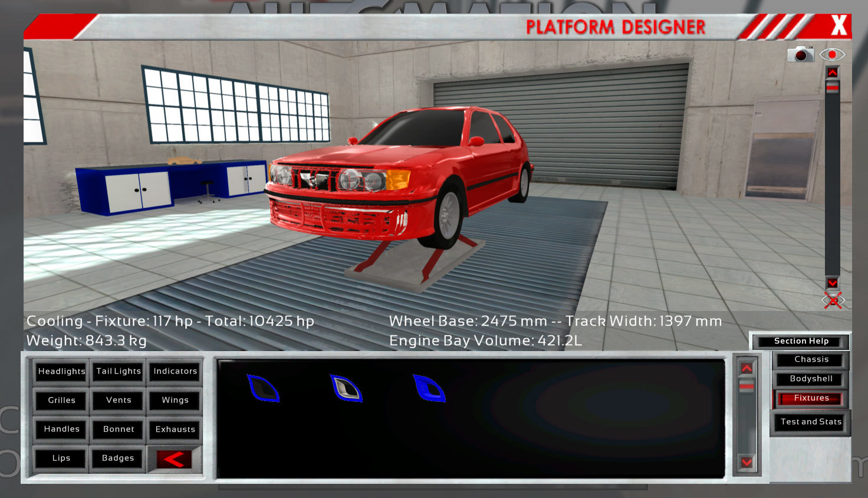Take a screenshot with the camera icon
868x498 pixels.
800,54
